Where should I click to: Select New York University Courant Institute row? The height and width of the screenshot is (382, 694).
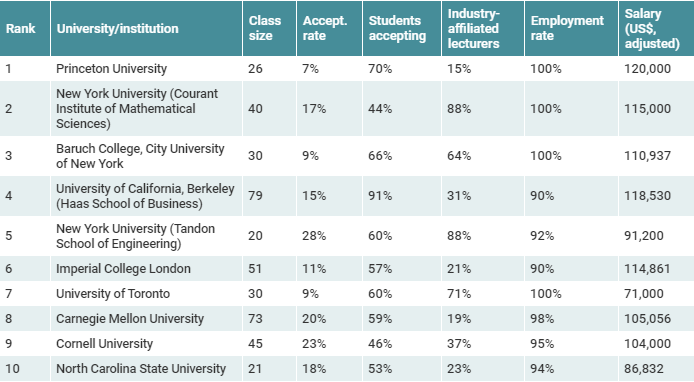347,108
